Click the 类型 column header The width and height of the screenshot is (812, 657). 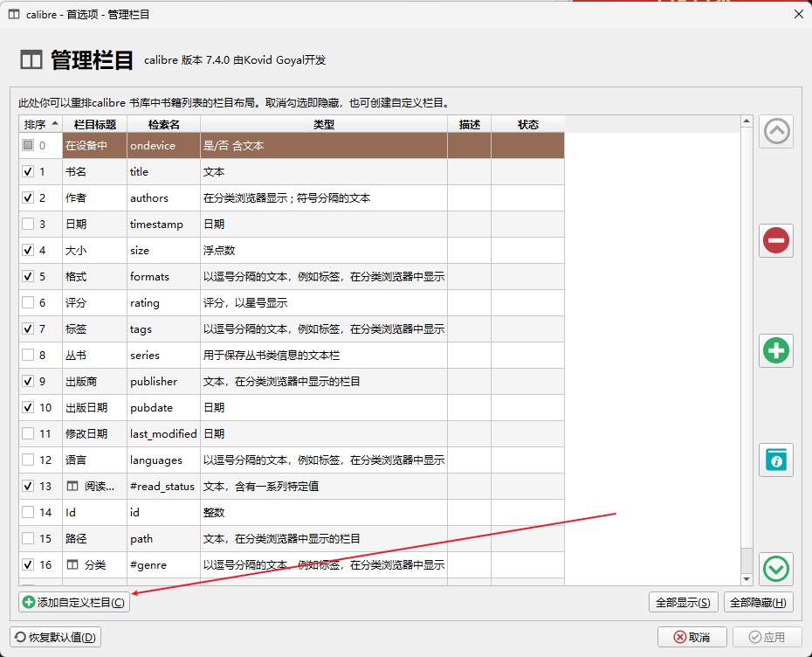(323, 125)
